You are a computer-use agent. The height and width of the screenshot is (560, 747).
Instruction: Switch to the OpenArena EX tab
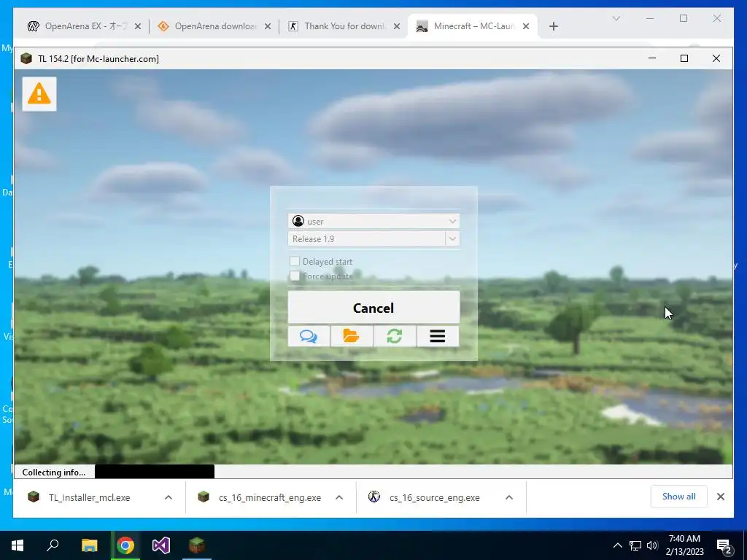tap(84, 26)
